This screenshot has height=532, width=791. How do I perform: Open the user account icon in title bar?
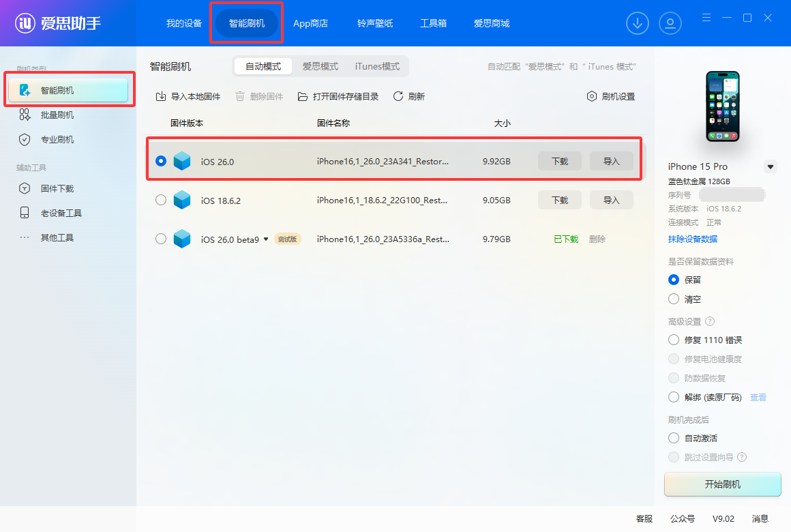pos(670,23)
